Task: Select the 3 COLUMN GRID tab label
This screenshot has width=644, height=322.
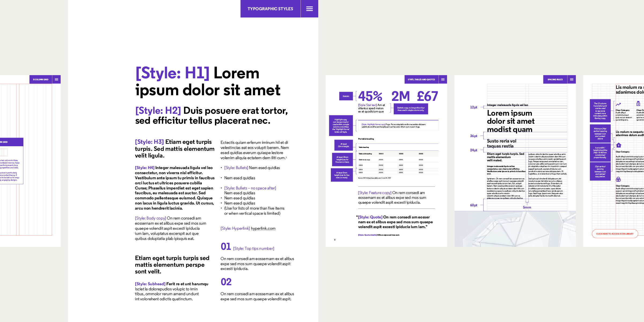Action: 40,78
